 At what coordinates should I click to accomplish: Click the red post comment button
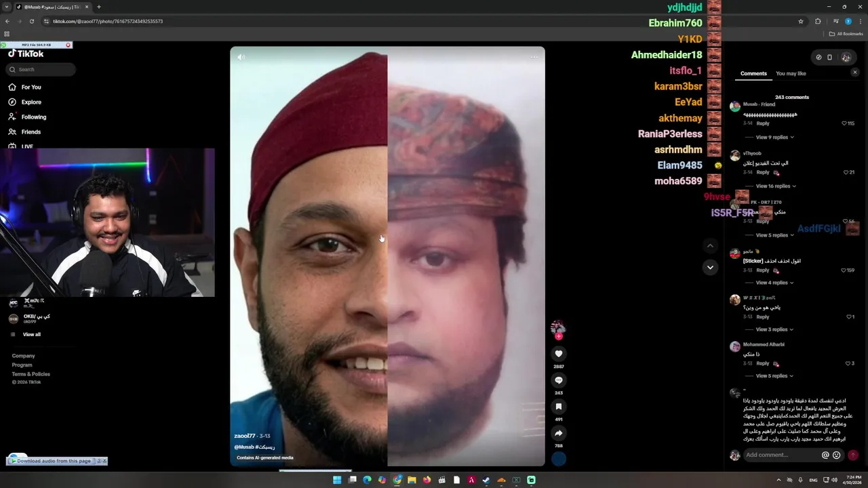coord(853,455)
